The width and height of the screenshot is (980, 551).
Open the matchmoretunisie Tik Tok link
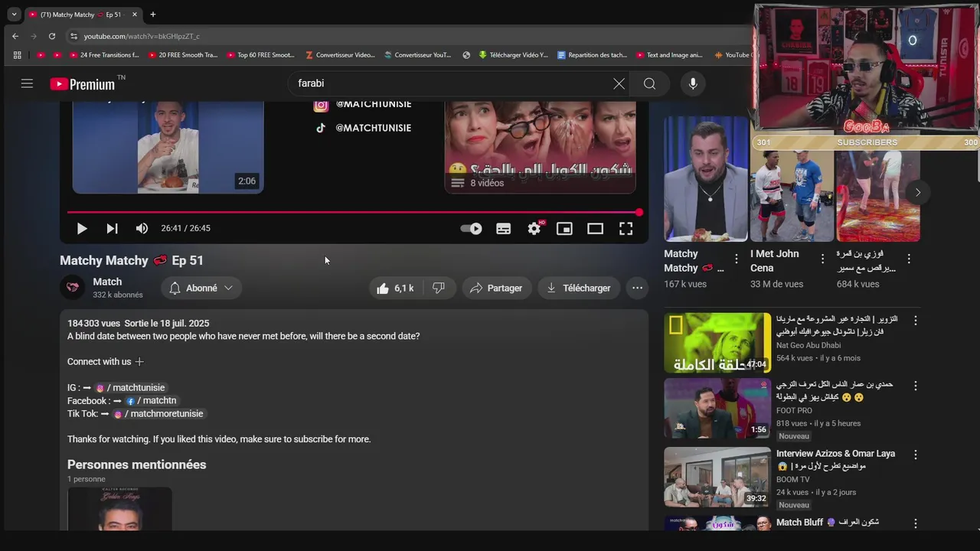159,414
